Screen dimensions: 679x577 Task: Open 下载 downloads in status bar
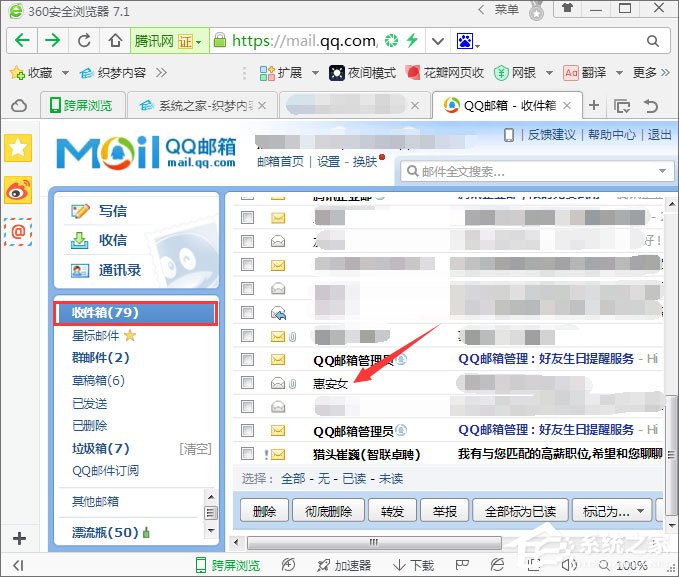click(x=414, y=565)
